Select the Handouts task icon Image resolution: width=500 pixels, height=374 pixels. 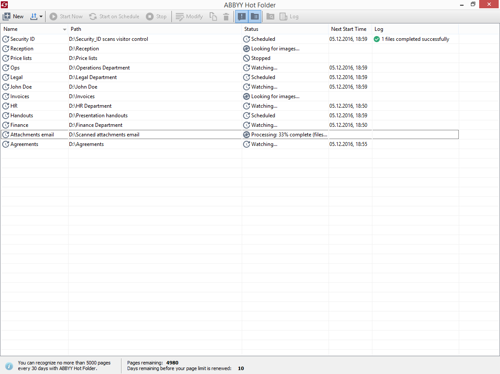click(6, 116)
